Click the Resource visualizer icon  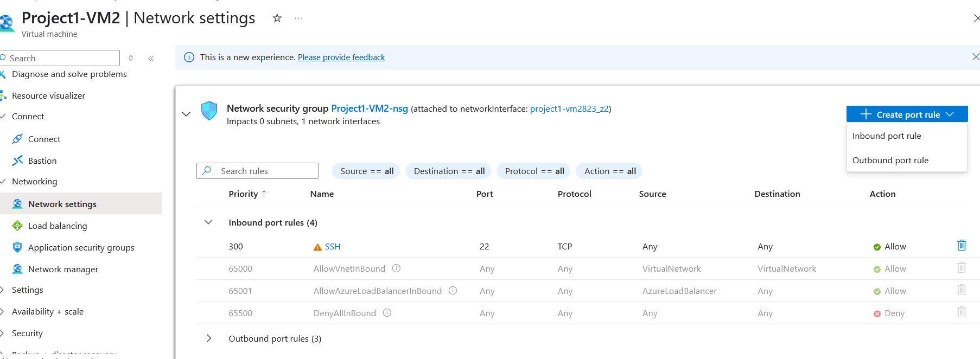(3, 95)
